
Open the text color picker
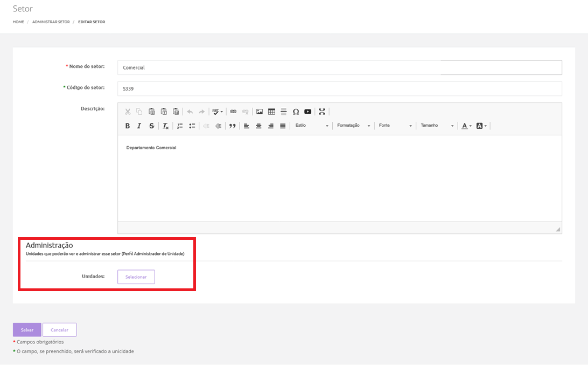(466, 126)
